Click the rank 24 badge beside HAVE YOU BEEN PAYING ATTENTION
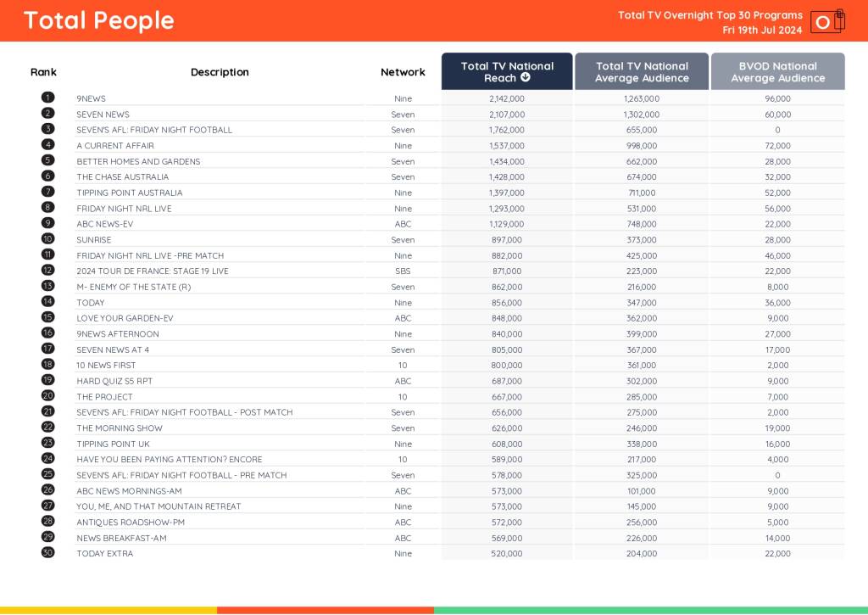The width and height of the screenshot is (868, 615). pyautogui.click(x=47, y=459)
